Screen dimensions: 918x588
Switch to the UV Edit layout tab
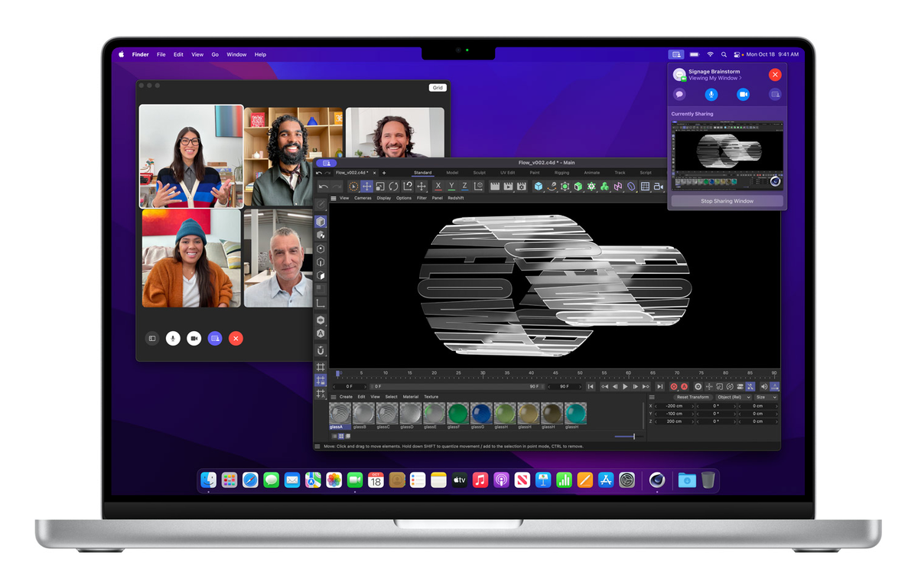(508, 172)
